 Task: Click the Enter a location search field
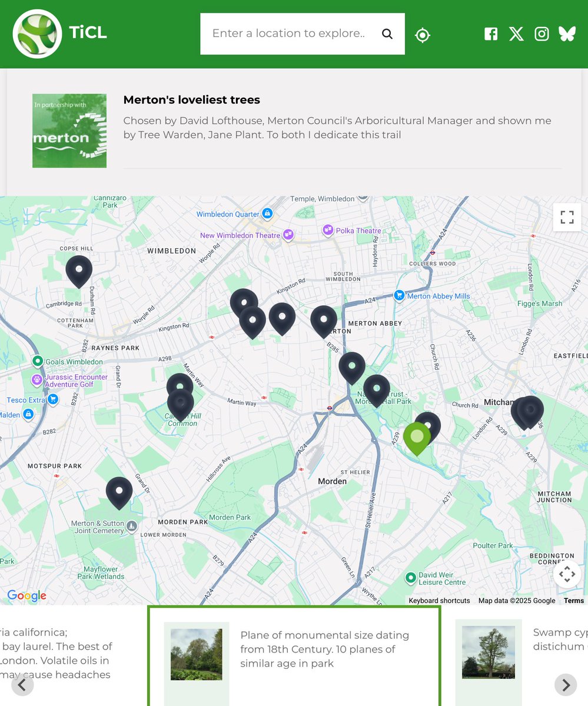coord(288,34)
